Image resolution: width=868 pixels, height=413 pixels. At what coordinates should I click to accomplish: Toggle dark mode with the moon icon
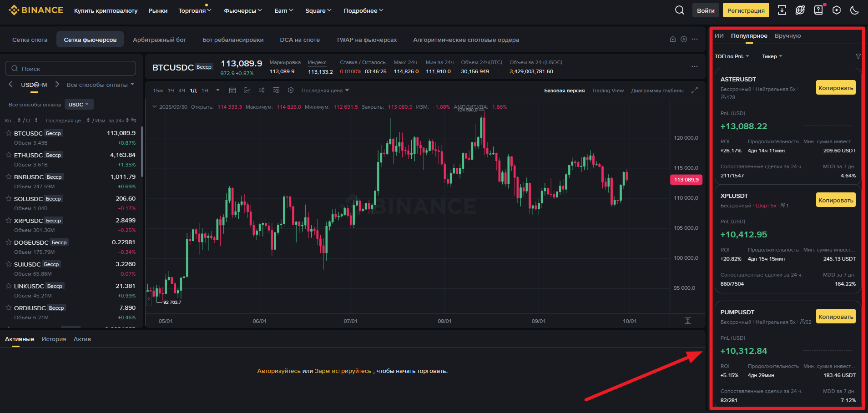[x=854, y=10]
